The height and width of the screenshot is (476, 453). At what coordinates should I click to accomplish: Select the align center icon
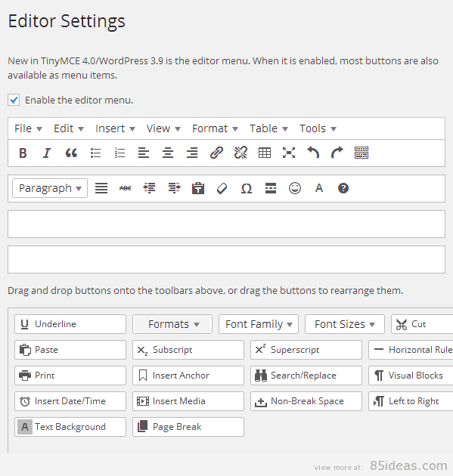click(168, 153)
